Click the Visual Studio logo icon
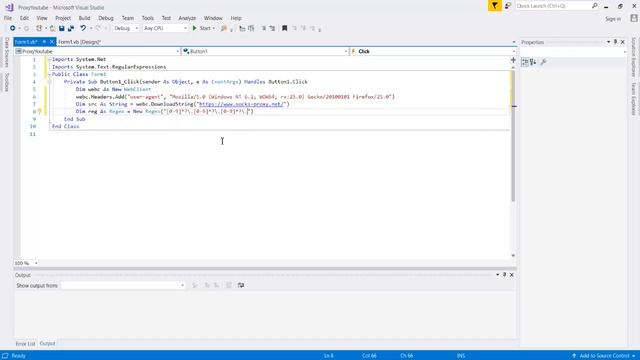Screen dimensions: 640x360 coord(9,7)
